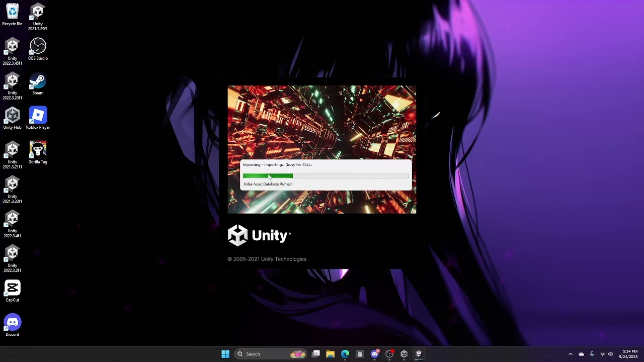Launch Microsoft Edge from the taskbar
Image resolution: width=644 pixels, height=362 pixels.
pyautogui.click(x=345, y=354)
